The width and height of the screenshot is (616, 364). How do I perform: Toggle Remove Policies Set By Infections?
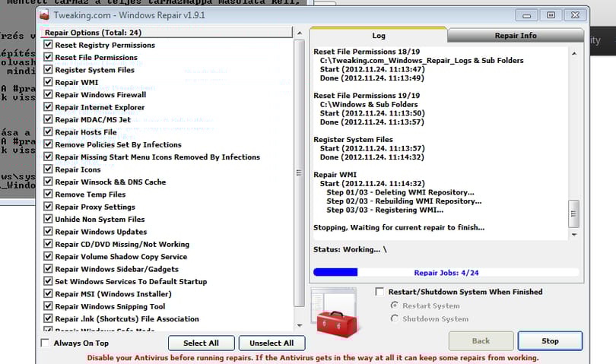click(x=48, y=144)
